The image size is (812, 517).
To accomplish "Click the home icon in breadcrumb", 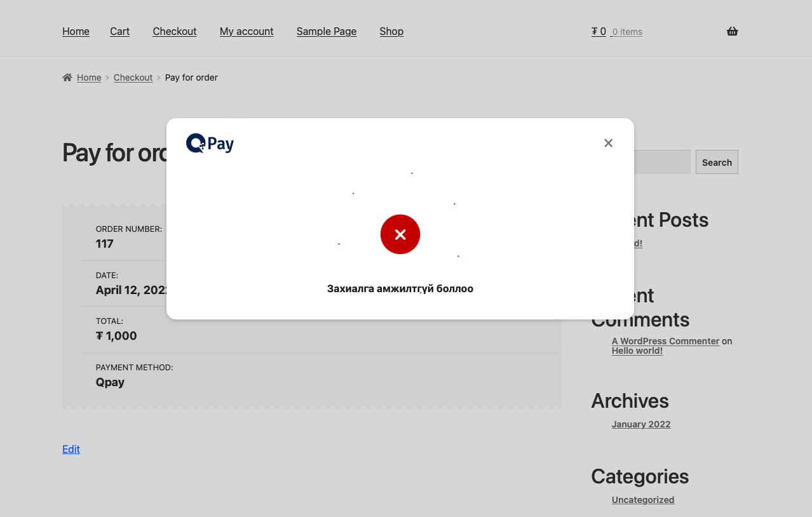I will pos(67,77).
